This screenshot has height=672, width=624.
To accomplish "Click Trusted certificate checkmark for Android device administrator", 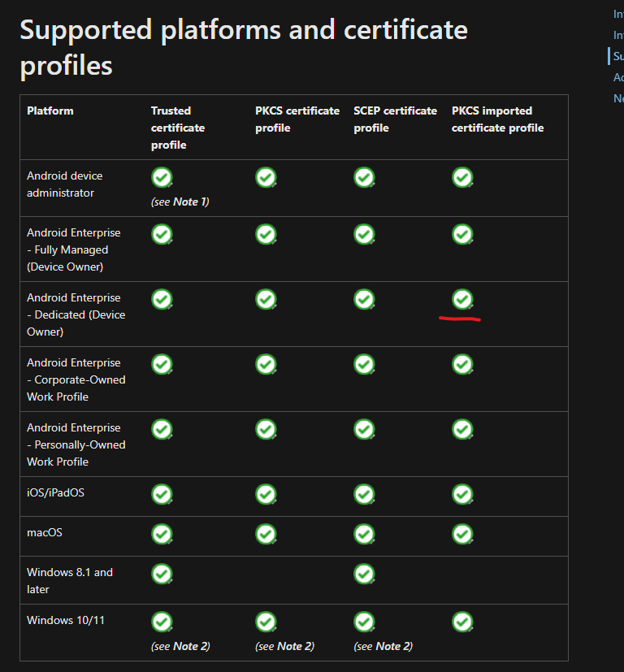I will click(x=162, y=177).
